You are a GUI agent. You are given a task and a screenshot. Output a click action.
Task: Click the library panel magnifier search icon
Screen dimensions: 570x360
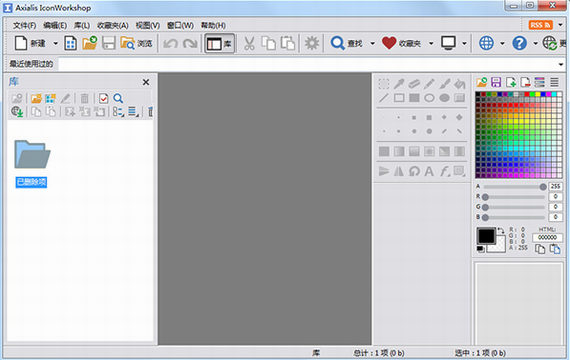tap(118, 98)
